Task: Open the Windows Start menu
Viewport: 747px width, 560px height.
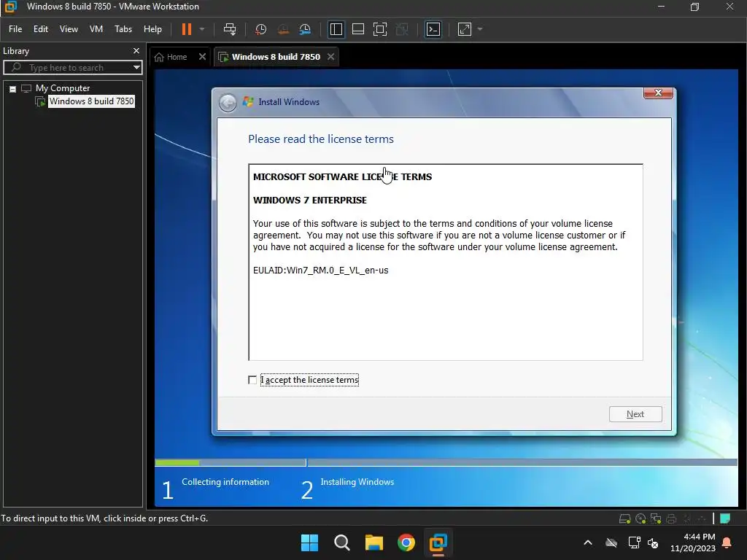Action: tap(309, 542)
